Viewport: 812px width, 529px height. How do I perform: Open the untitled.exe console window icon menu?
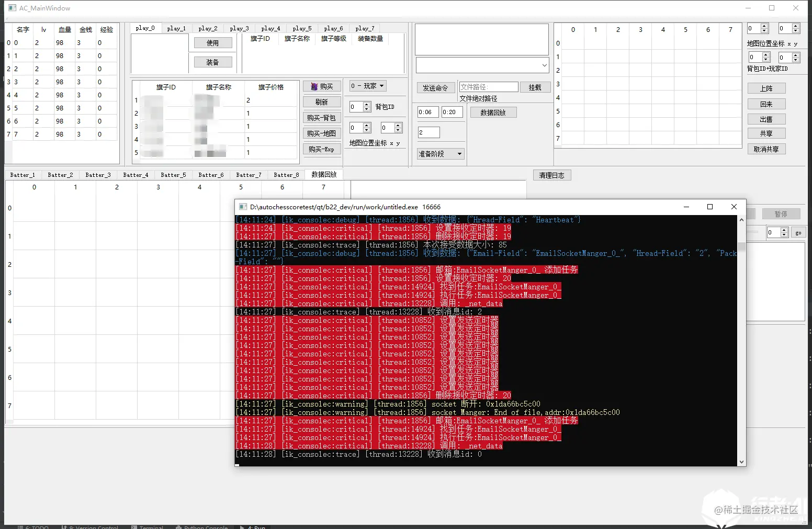(243, 207)
